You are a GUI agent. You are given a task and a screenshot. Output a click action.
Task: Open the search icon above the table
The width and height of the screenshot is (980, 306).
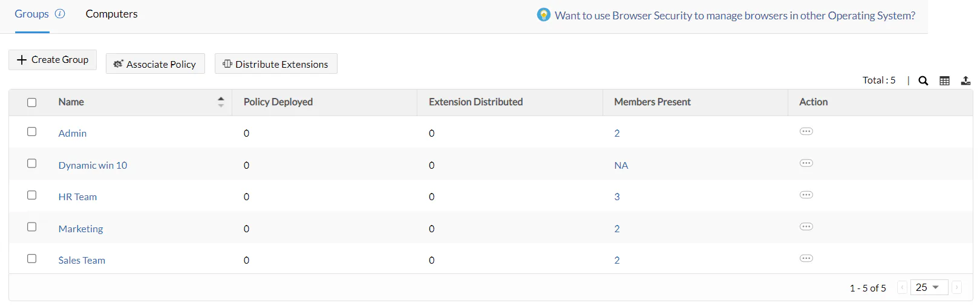click(923, 80)
